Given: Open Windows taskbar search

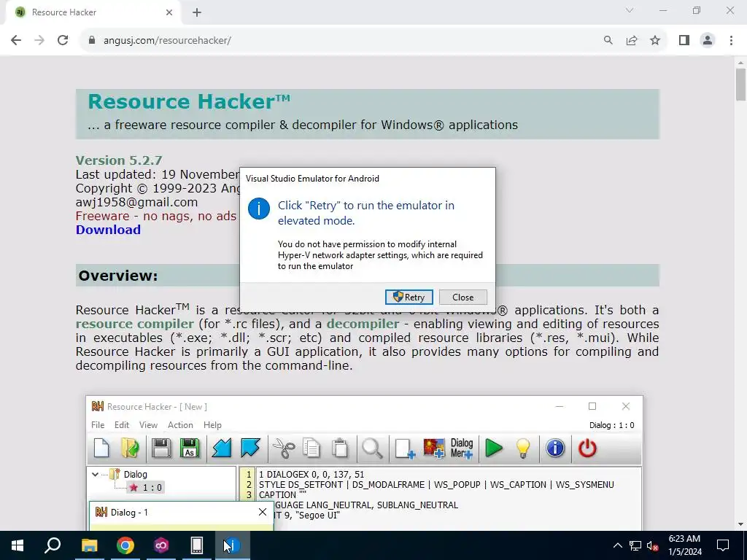Looking at the screenshot, I should (x=53, y=545).
